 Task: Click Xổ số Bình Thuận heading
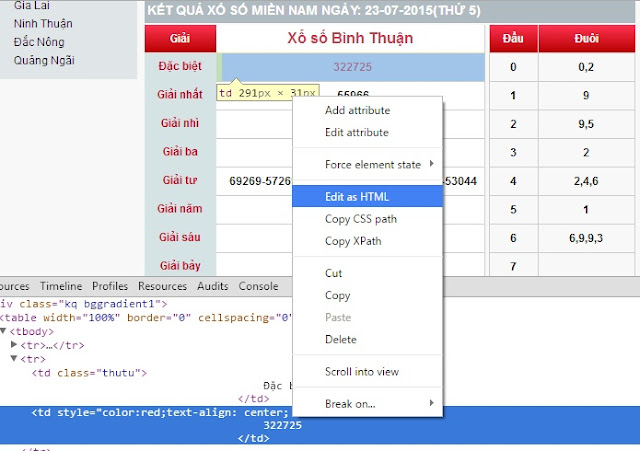(x=350, y=38)
